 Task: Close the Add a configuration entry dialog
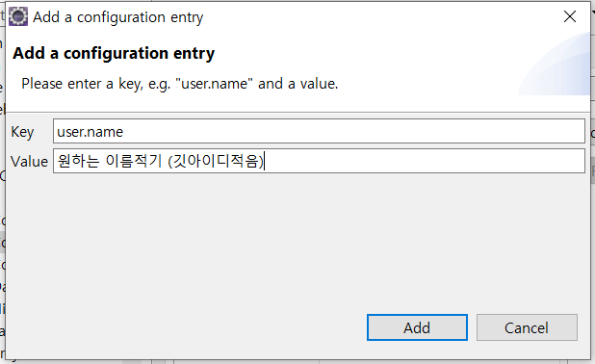click(570, 16)
